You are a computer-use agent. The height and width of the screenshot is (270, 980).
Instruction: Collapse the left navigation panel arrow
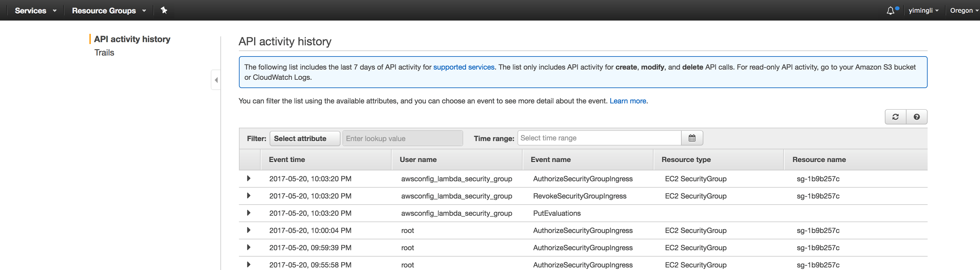click(216, 80)
